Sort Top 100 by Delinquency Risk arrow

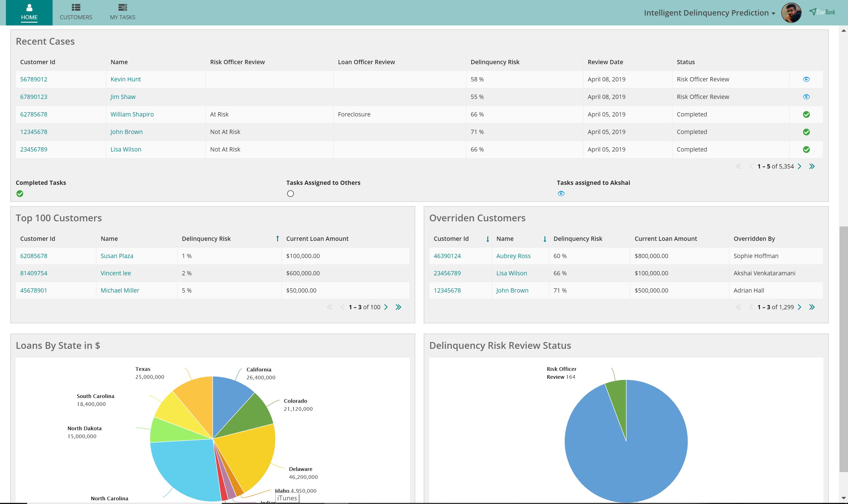point(277,239)
